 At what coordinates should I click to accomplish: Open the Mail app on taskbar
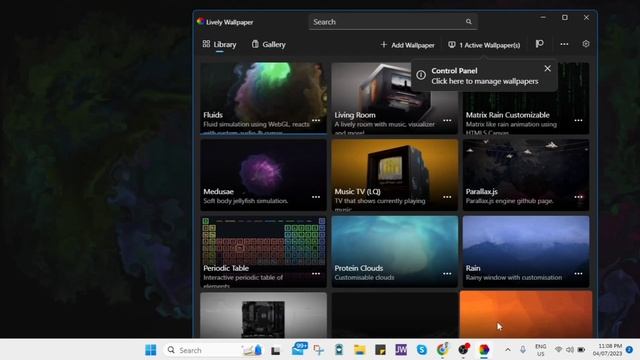point(298,350)
